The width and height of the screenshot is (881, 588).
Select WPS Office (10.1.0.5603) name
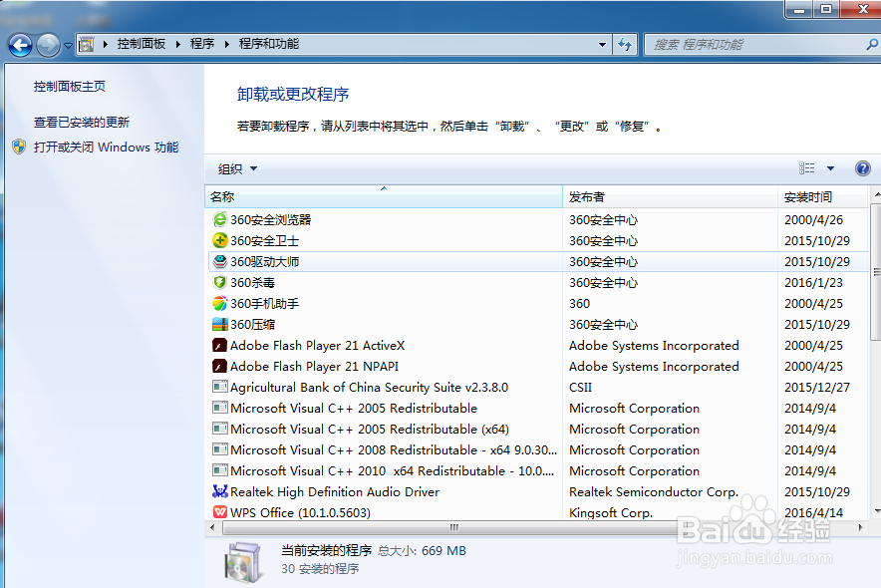pyautogui.click(x=301, y=512)
